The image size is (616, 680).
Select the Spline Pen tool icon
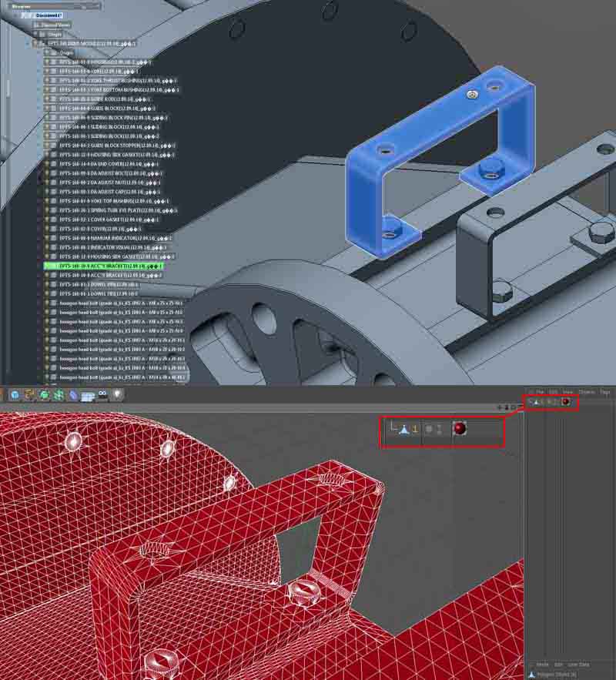coord(30,394)
